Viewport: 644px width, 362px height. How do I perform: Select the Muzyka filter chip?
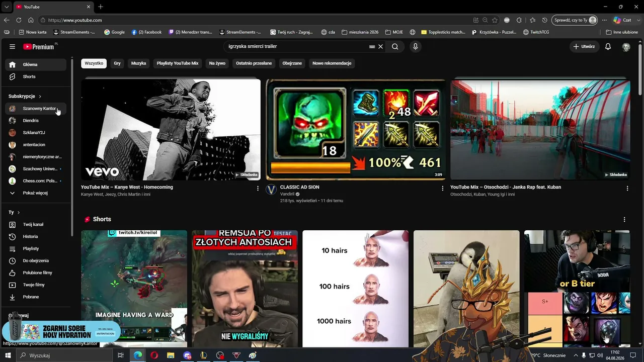pos(138,63)
